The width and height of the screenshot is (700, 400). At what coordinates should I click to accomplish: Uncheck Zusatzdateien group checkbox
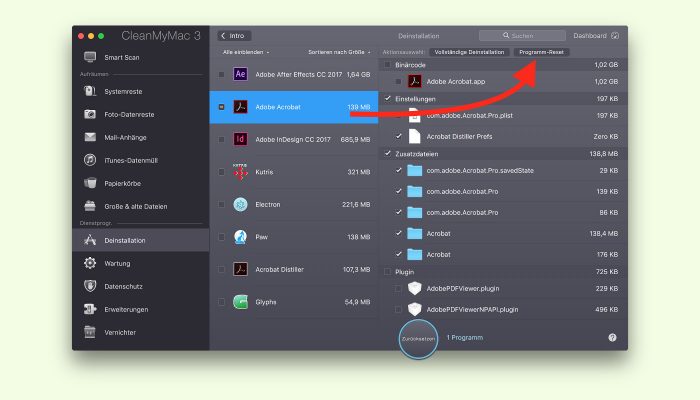click(387, 154)
